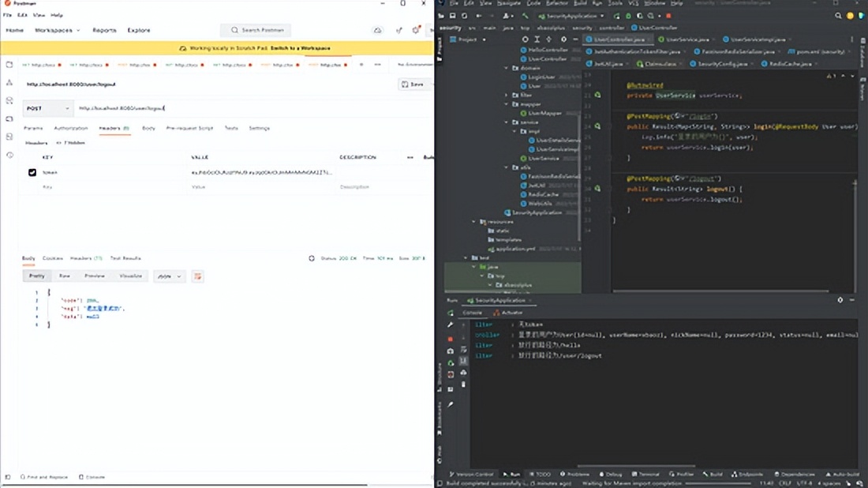Click the new header Key field in Postman
The image size is (868, 488).
point(114,187)
